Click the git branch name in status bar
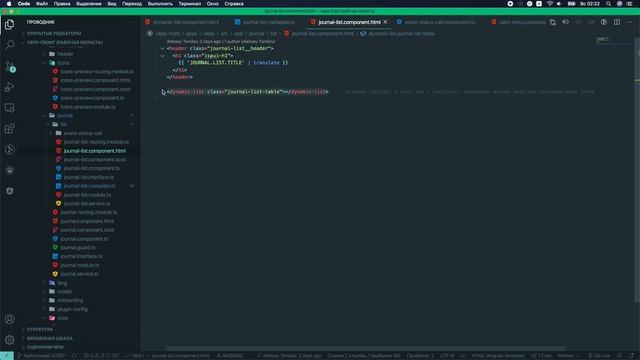 click(41, 356)
